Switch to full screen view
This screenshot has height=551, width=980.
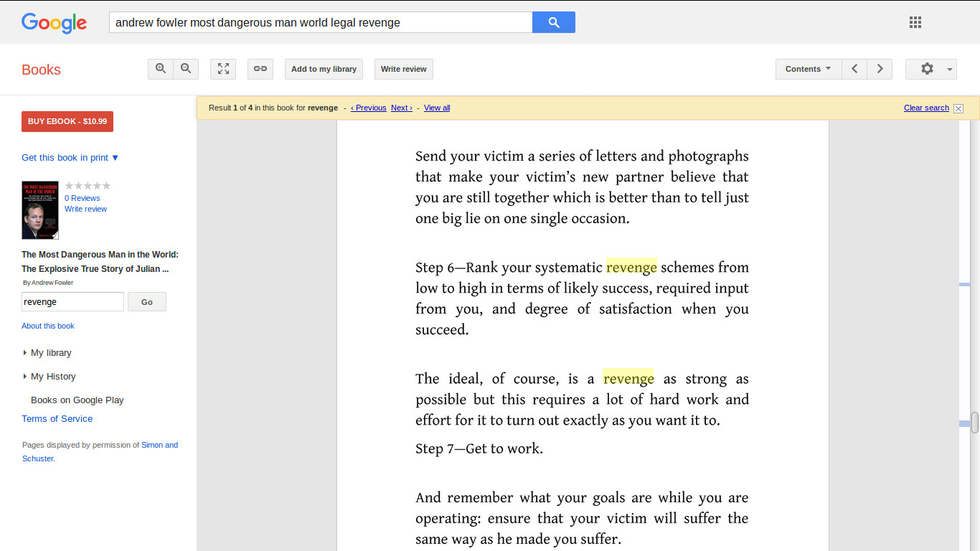pyautogui.click(x=223, y=69)
